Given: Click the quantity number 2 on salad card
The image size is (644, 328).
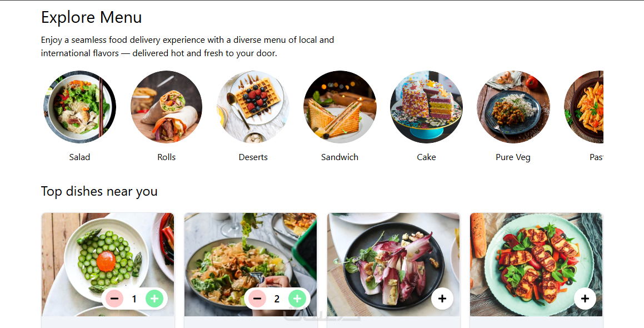Looking at the screenshot, I should [x=277, y=299].
